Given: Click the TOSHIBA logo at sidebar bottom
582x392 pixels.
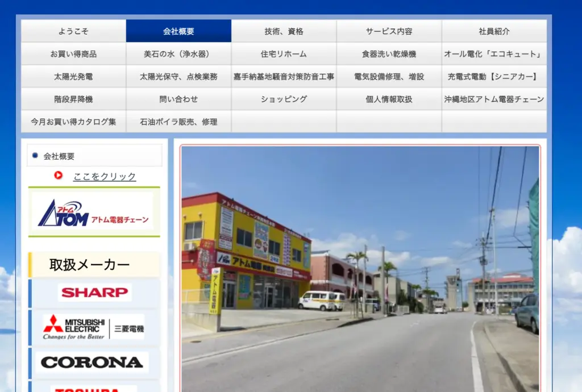Looking at the screenshot, I should 94,389.
